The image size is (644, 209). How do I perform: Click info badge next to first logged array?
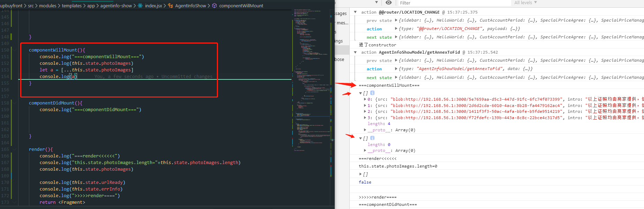click(x=372, y=93)
